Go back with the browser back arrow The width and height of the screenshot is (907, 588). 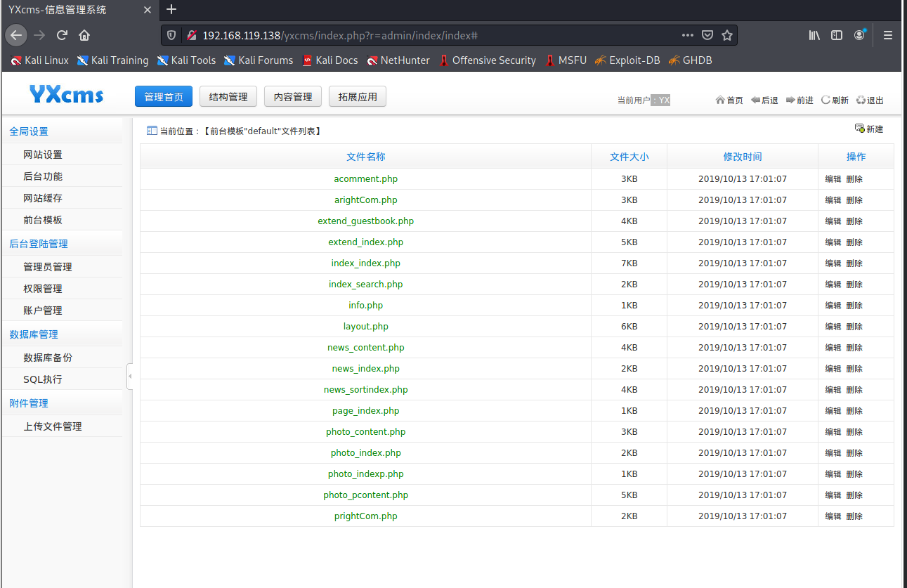(x=16, y=35)
